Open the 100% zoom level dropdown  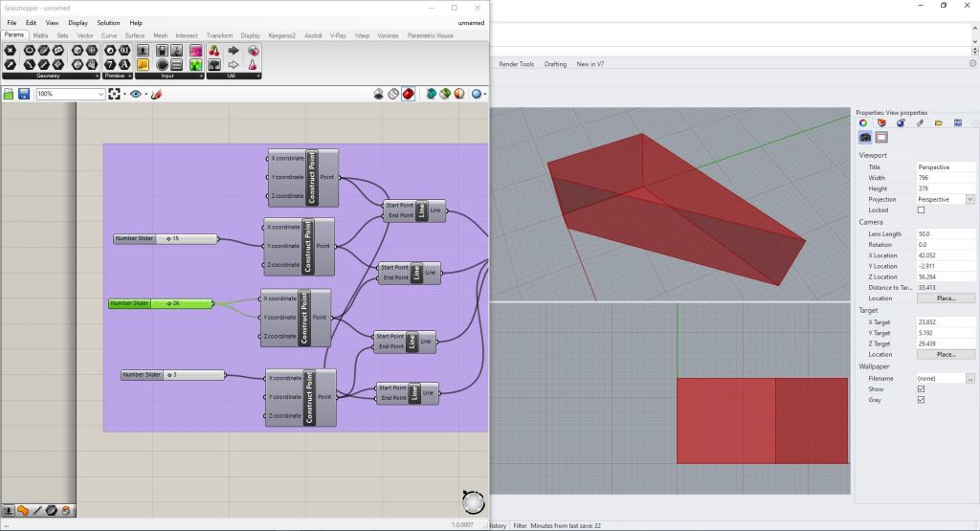click(100, 94)
